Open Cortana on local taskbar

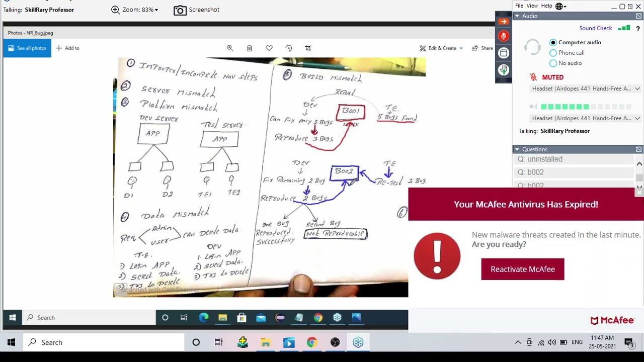click(x=196, y=342)
